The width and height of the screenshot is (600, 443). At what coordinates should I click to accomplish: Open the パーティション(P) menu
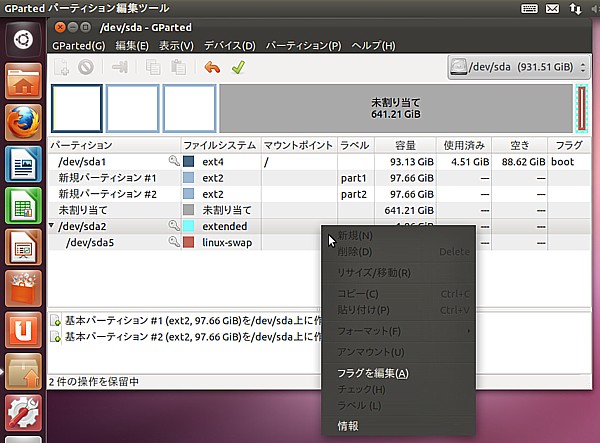click(x=303, y=46)
